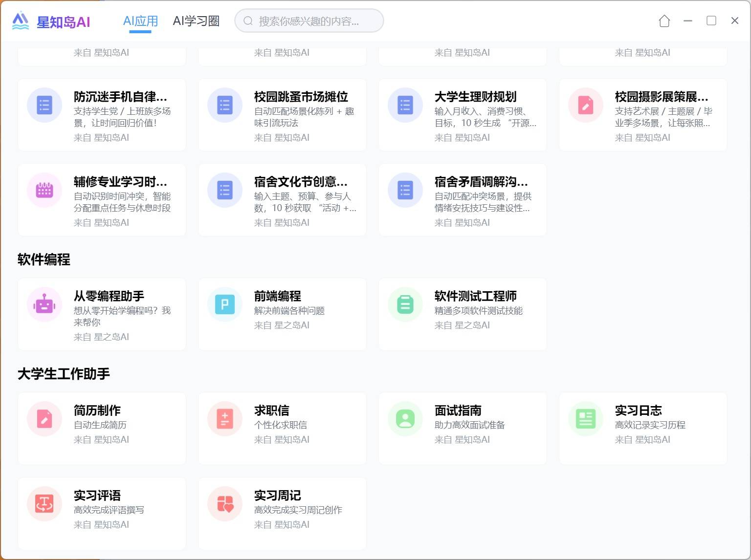Click the green clipboard icon for 软件测试工程师
751x560 pixels.
[405, 304]
